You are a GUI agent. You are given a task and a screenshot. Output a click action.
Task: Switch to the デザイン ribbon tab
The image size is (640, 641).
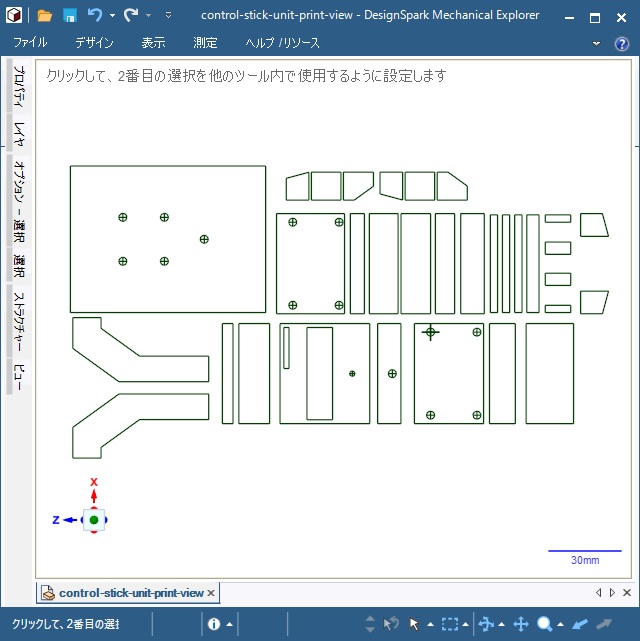94,43
